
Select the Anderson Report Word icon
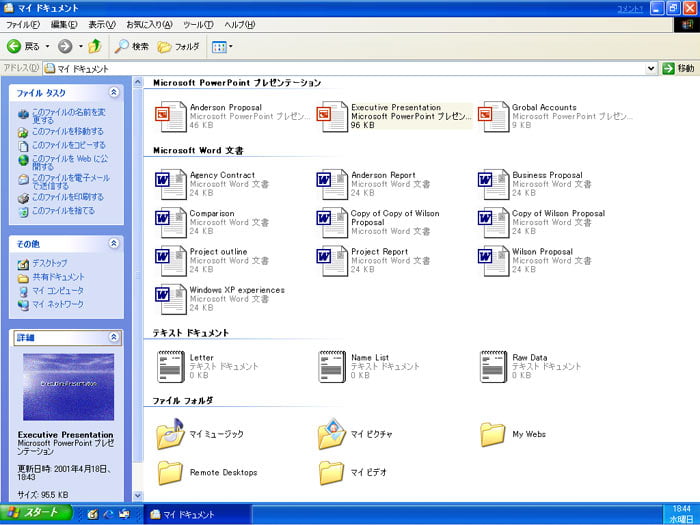pos(332,184)
